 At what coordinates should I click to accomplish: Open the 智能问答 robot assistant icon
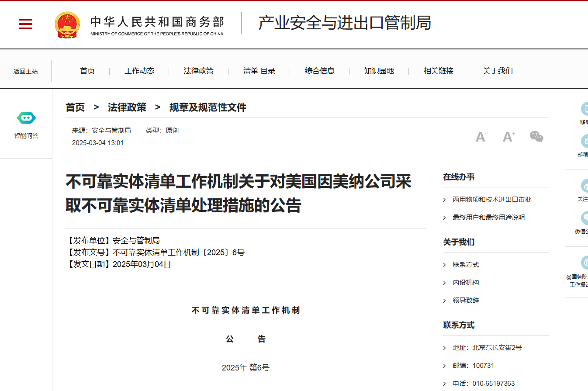click(x=26, y=118)
